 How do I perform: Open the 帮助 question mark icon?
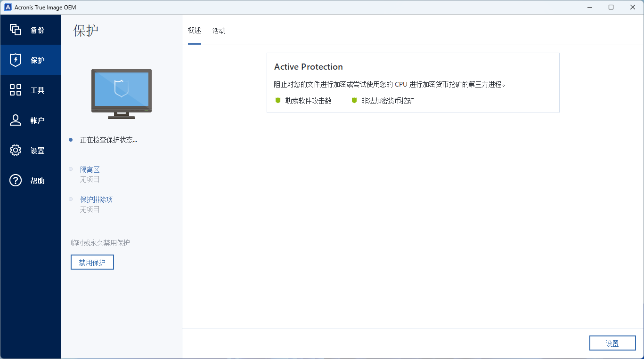(x=16, y=180)
